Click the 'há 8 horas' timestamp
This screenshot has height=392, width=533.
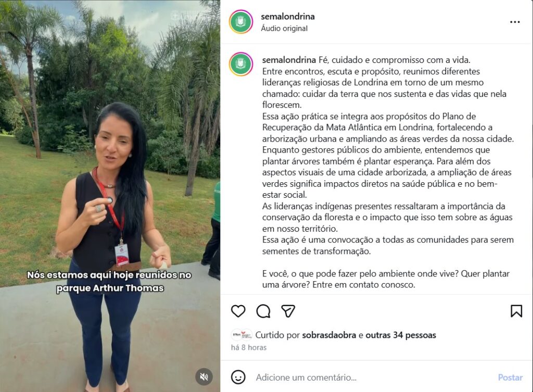pyautogui.click(x=248, y=347)
